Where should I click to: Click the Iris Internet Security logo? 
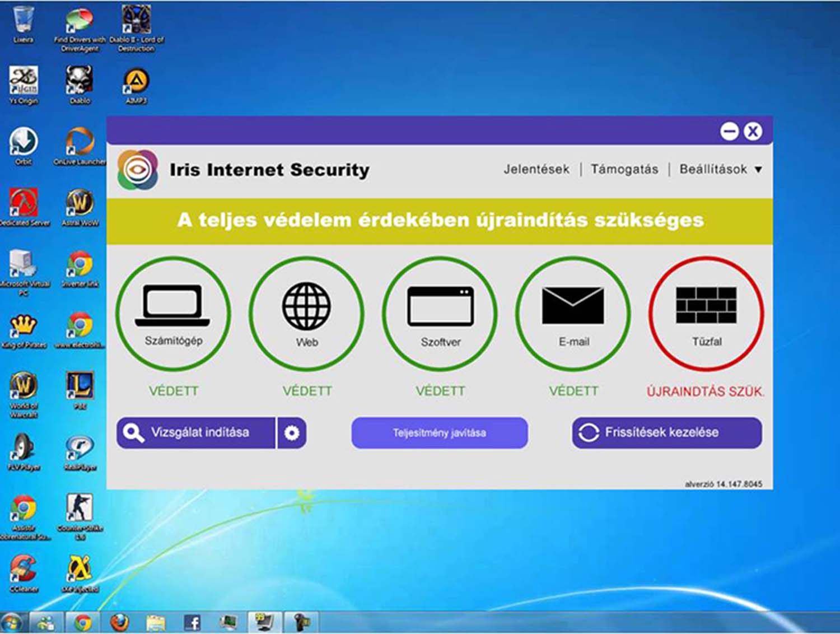(x=137, y=169)
